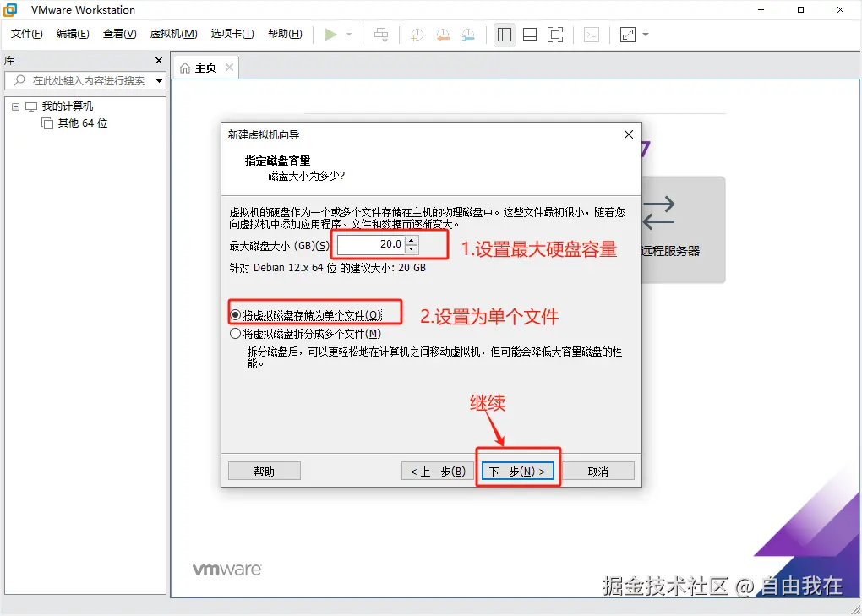Click the VMware Workstation title bar logo
Viewport: 862px width, 616px height.
[x=10, y=10]
